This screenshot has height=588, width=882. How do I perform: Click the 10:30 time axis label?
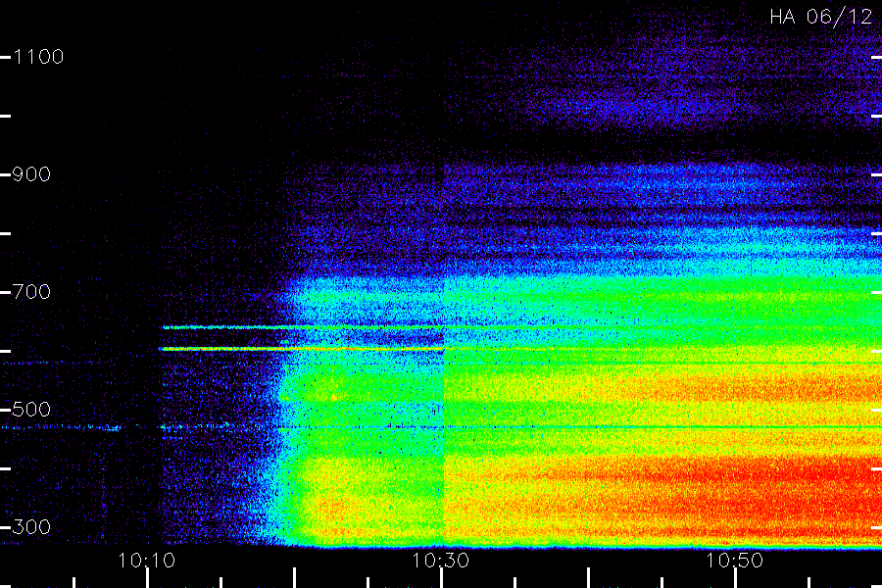coord(440,561)
